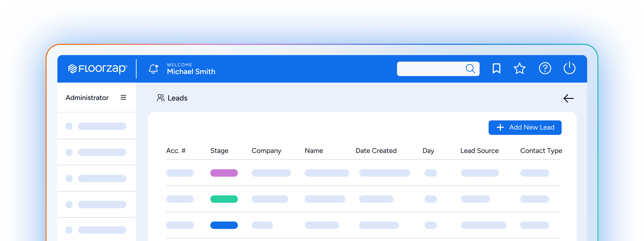Select the blue stage badge

point(224,225)
